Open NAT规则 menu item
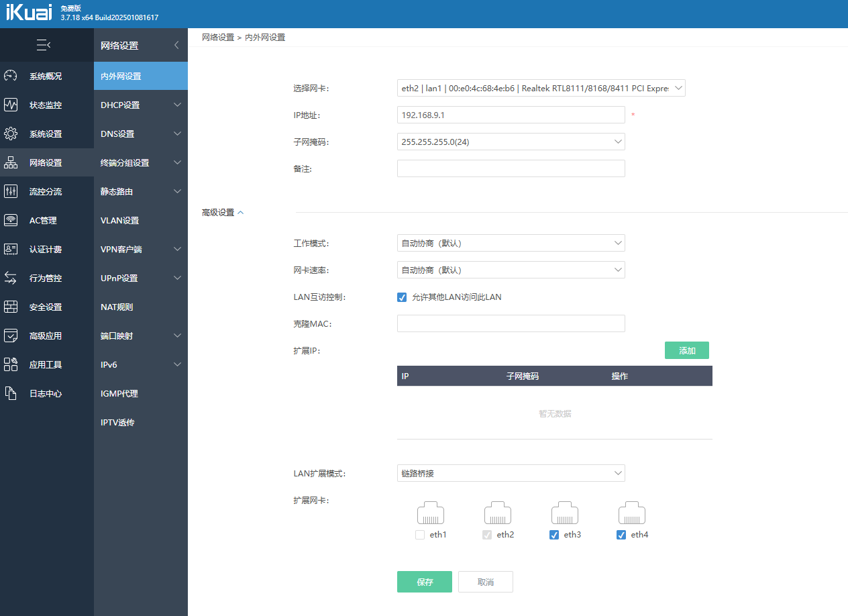The image size is (848, 616). [x=141, y=307]
